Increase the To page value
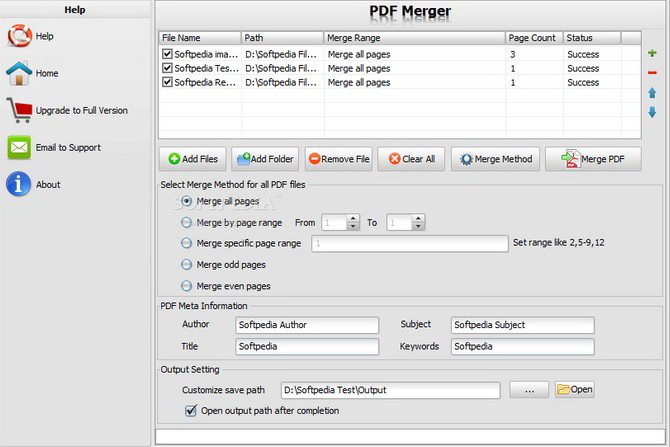The image size is (670, 447). click(418, 218)
